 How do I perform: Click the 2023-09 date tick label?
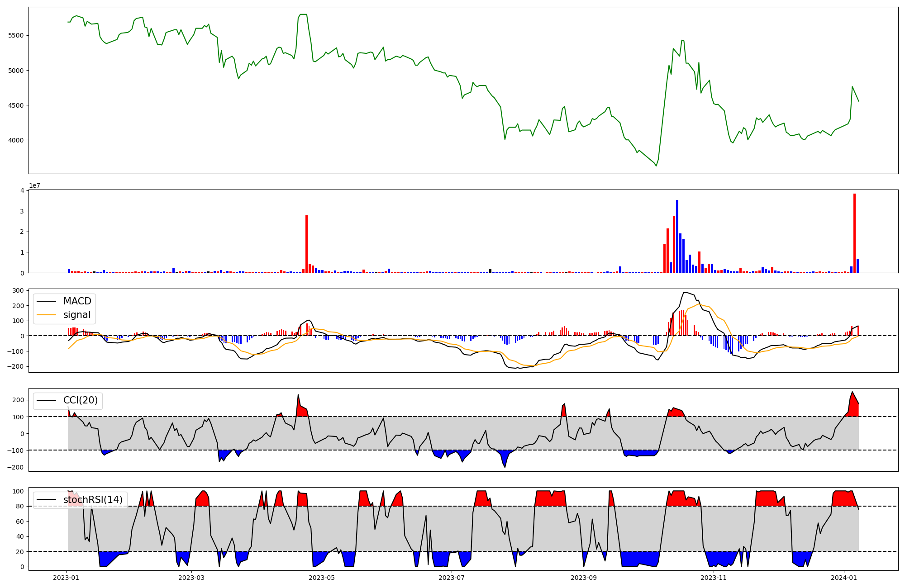click(584, 578)
